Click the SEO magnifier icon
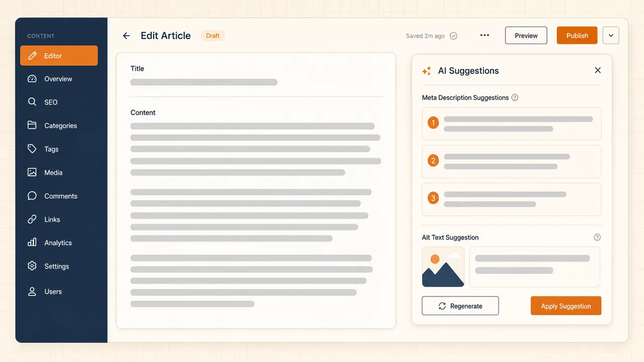Image resolution: width=644 pixels, height=362 pixels. click(x=32, y=102)
